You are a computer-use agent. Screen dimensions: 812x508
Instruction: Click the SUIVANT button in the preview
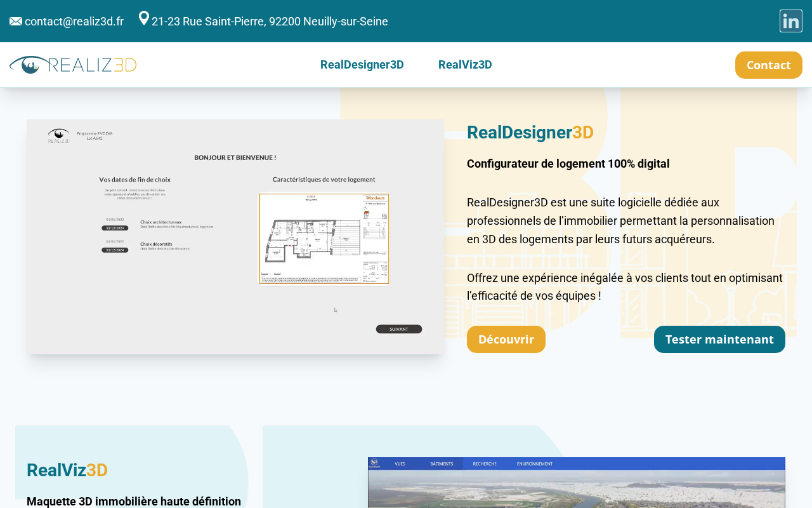(399, 329)
